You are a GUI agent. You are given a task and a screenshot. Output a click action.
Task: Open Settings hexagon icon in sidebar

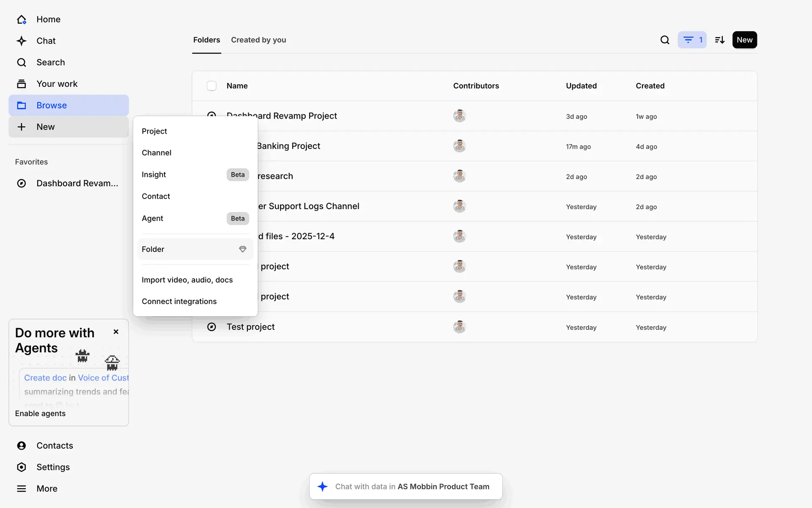(x=22, y=467)
